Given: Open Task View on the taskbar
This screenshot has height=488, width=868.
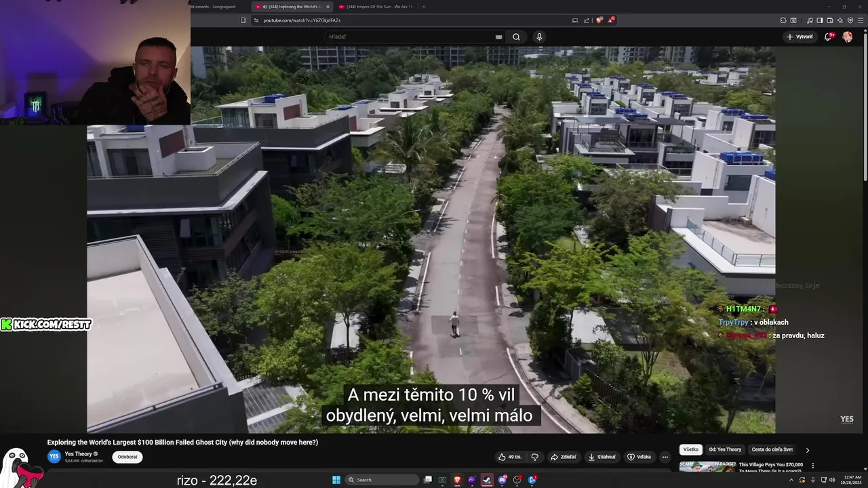Looking at the screenshot, I should (x=428, y=480).
